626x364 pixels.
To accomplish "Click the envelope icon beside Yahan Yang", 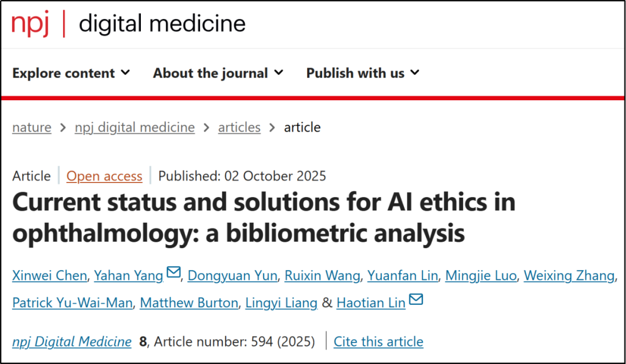I will click(x=173, y=272).
